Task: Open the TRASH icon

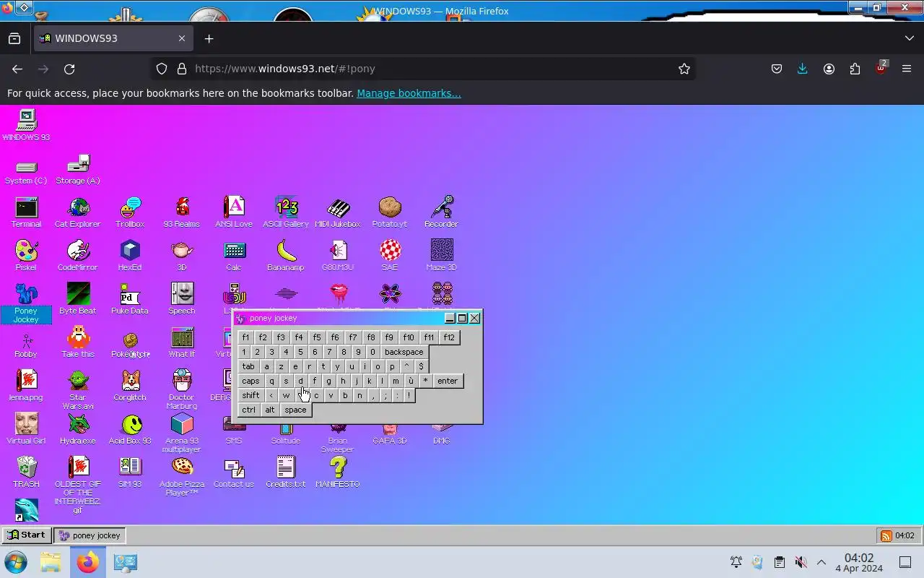Action: pyautogui.click(x=26, y=472)
